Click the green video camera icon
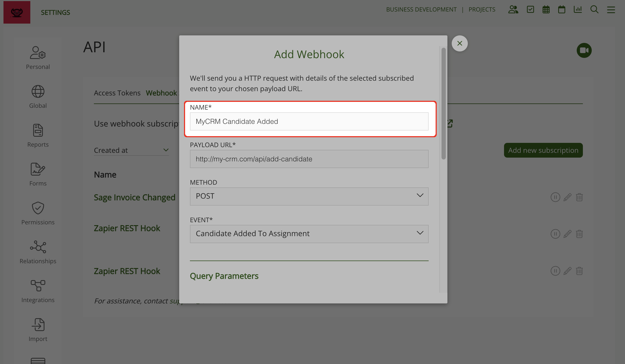This screenshot has width=625, height=364. [x=584, y=50]
